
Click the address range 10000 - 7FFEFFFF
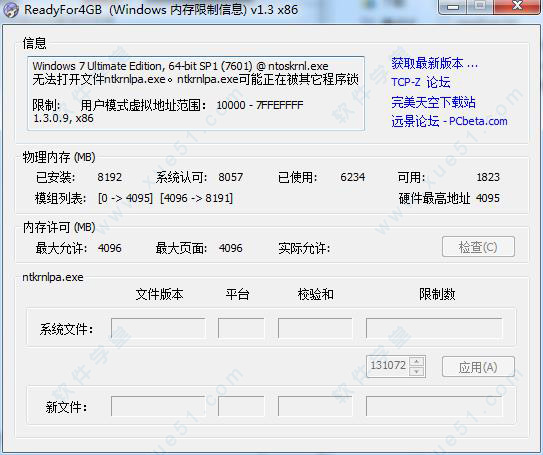(260, 105)
